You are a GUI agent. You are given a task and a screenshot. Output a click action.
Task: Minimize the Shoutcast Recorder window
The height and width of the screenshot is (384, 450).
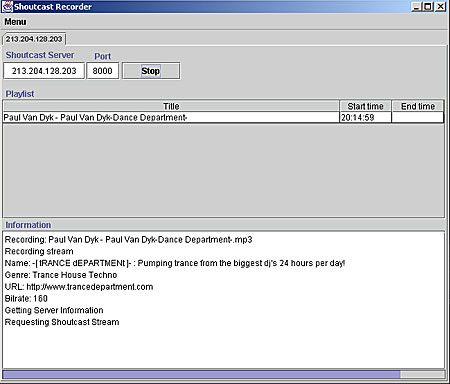coord(416,6)
